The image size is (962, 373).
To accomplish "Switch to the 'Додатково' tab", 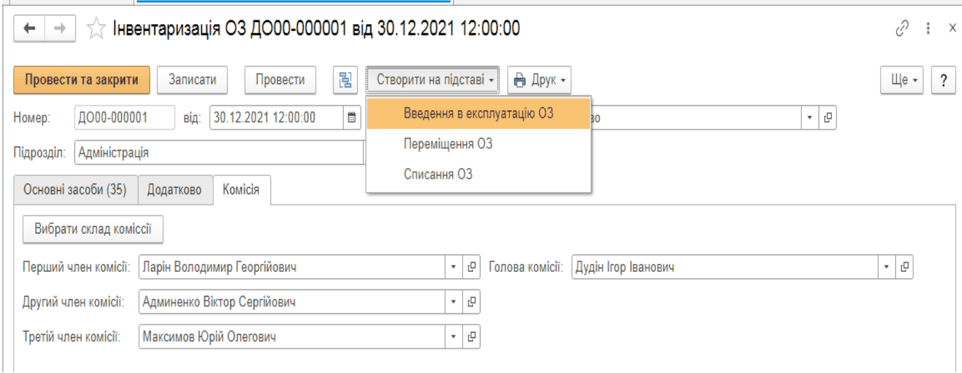I will click(175, 190).
